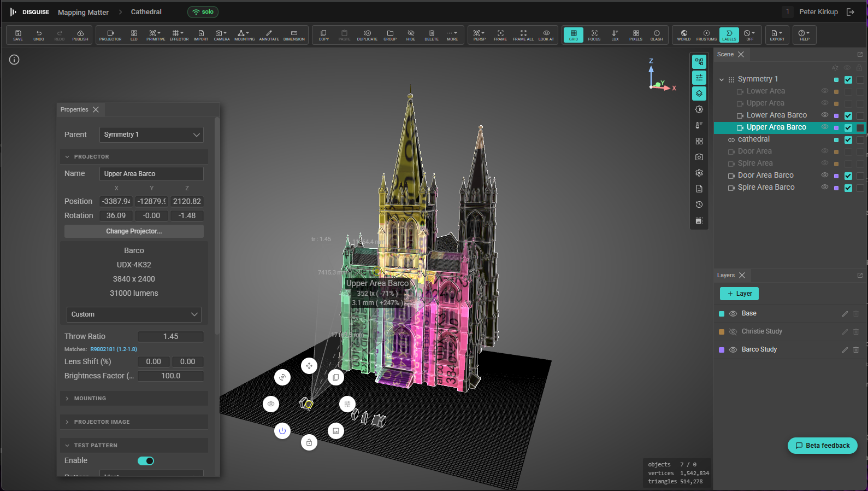Enable Pixels view mode

click(636, 35)
